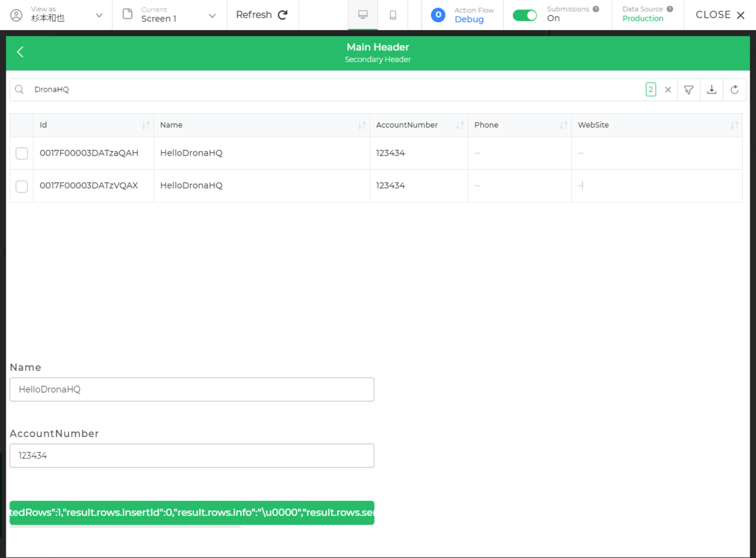
Task: Open the table filter funnel
Action: click(x=689, y=89)
